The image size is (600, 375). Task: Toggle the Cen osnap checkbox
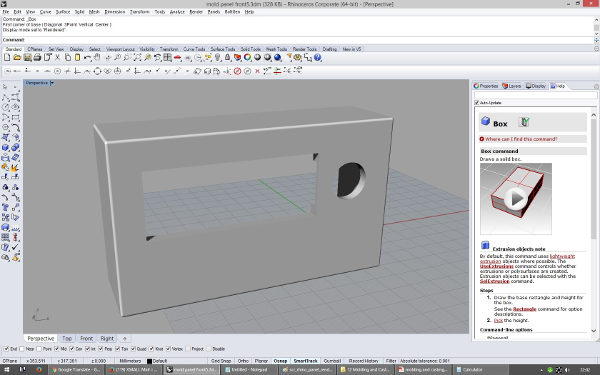(x=72, y=349)
